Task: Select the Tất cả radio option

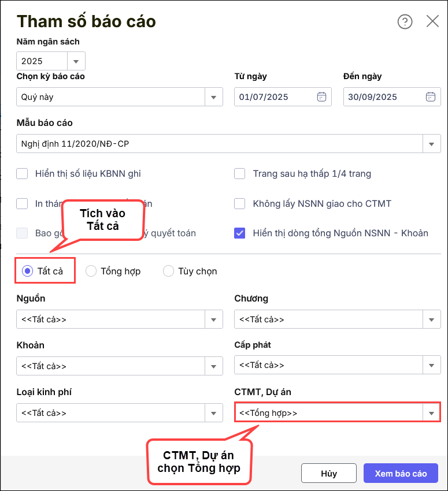Action: (x=27, y=271)
